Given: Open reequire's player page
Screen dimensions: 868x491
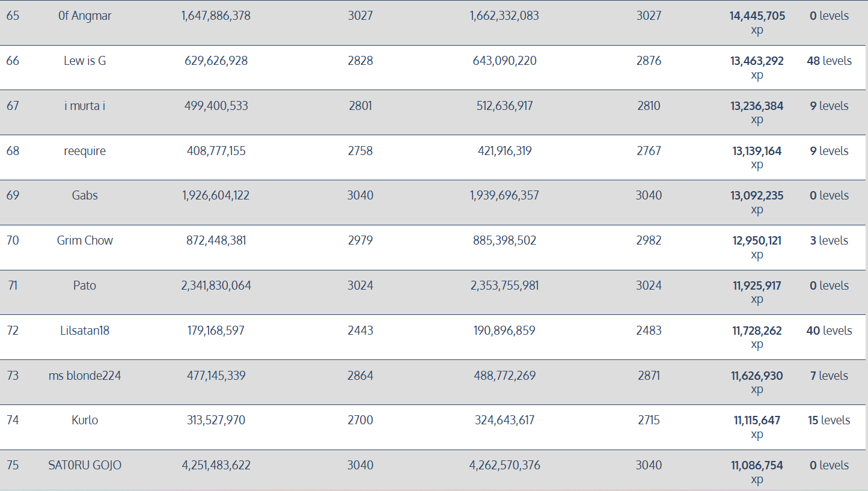Looking at the screenshot, I should 85,151.
